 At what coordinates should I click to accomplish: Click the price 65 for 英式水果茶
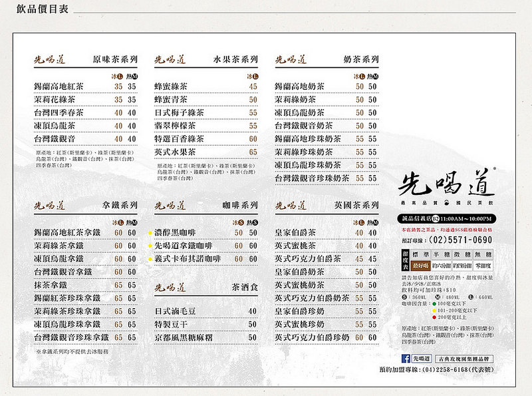coord(253,152)
